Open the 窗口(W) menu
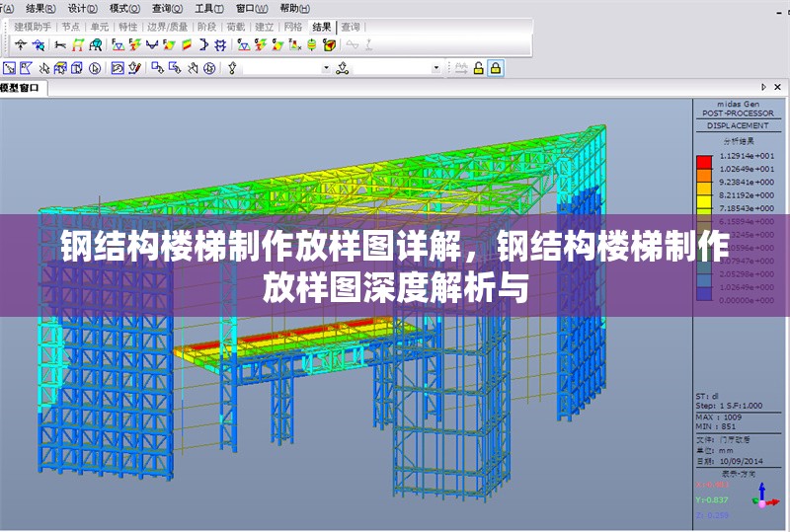This screenshot has width=790, height=532. click(252, 9)
